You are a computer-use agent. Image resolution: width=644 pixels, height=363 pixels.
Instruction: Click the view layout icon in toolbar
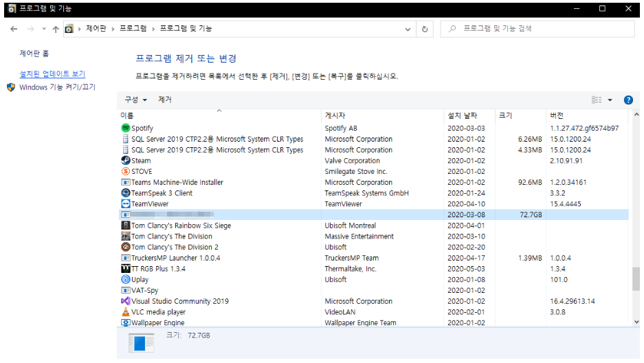coord(597,100)
